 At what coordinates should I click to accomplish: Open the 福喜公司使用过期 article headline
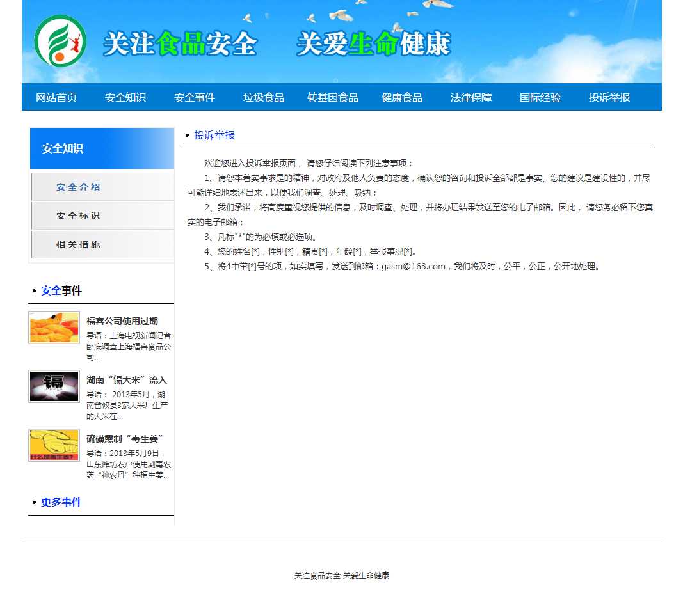[122, 321]
